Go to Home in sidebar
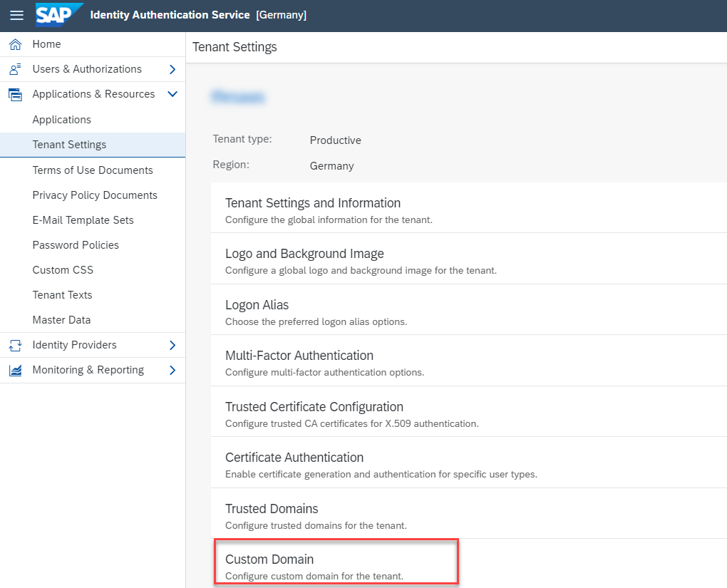Image resolution: width=727 pixels, height=588 pixels. (93, 44)
